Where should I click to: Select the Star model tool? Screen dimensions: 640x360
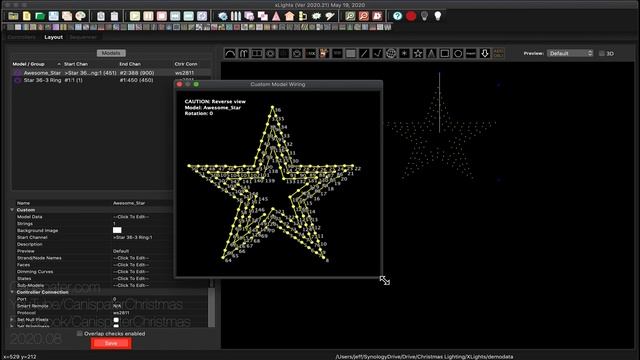pos(418,53)
